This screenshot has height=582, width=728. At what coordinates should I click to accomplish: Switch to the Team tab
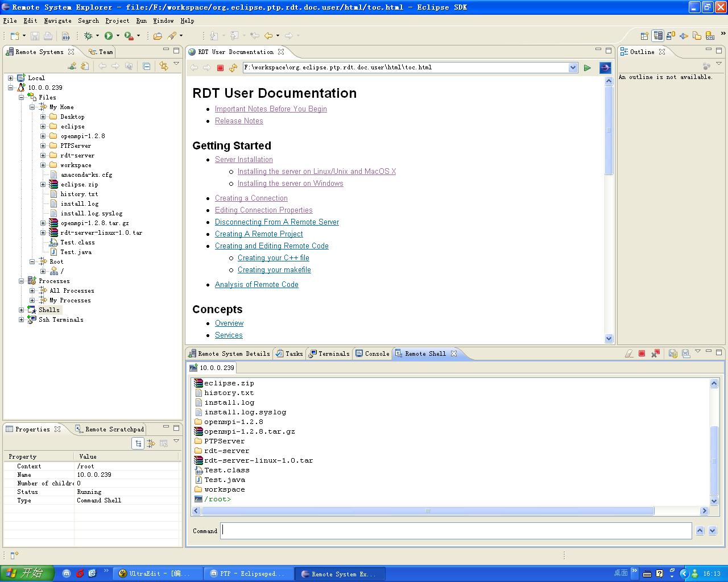tap(101, 52)
